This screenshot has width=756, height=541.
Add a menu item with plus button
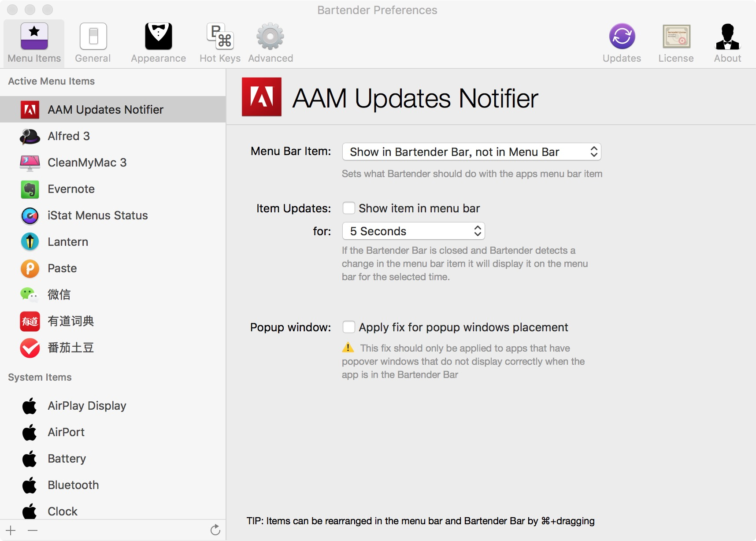11,530
